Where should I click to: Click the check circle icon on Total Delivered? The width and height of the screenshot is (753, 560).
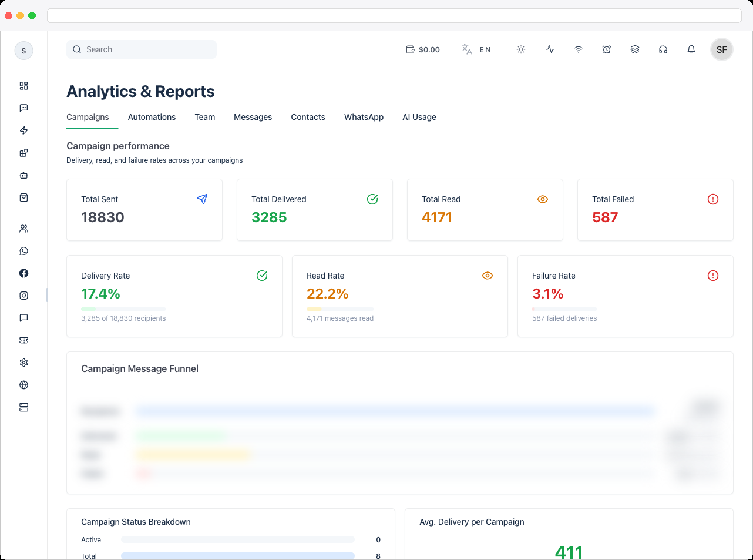click(x=372, y=199)
